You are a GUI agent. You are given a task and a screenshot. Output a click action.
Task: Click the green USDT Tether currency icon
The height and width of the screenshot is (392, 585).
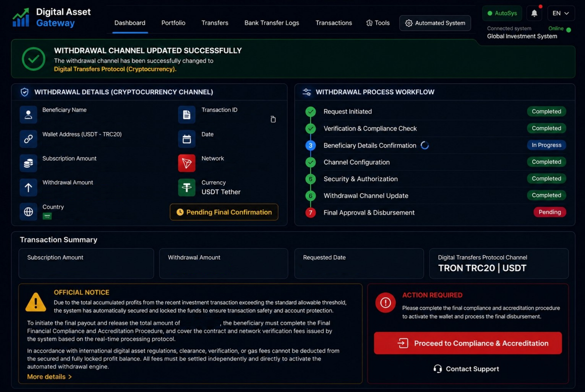187,187
